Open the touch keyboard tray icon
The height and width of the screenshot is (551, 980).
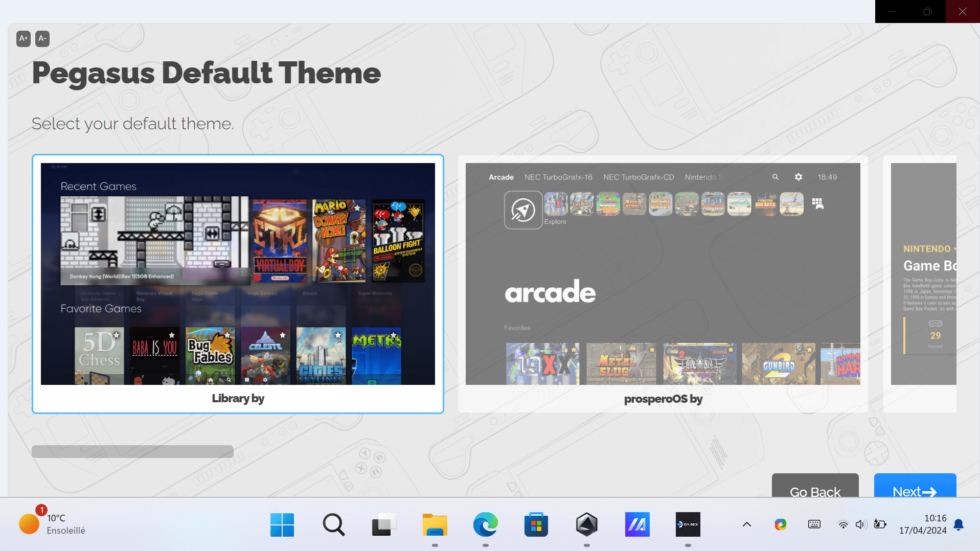[x=814, y=524]
